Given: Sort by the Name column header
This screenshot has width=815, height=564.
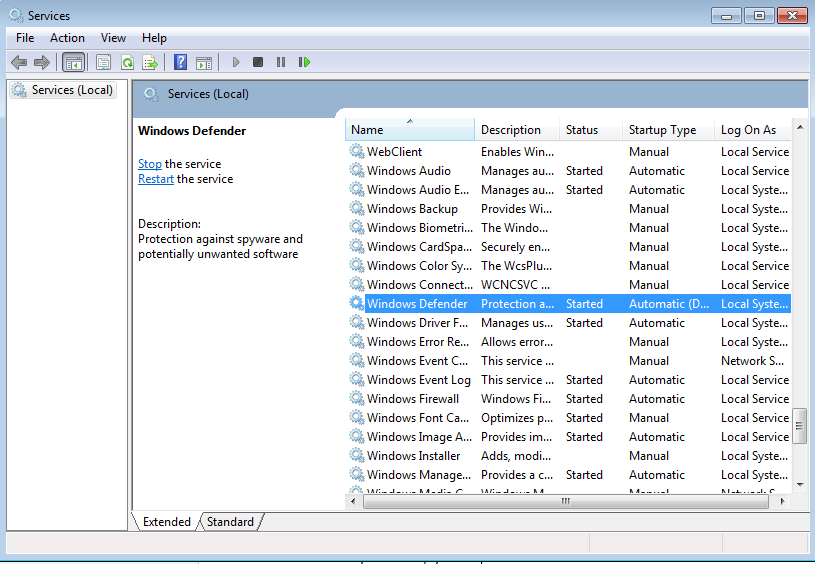Looking at the screenshot, I should tap(410, 129).
